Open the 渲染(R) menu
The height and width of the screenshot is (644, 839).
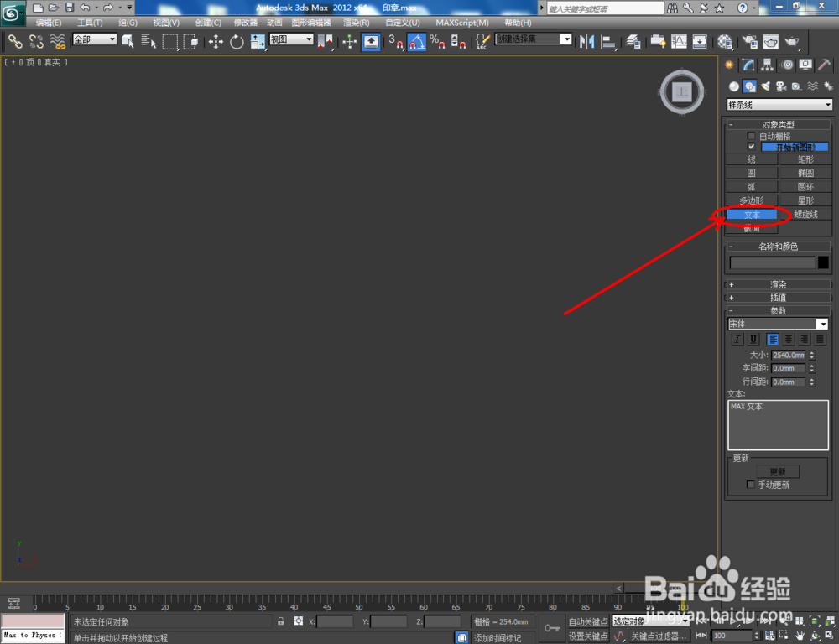point(357,23)
